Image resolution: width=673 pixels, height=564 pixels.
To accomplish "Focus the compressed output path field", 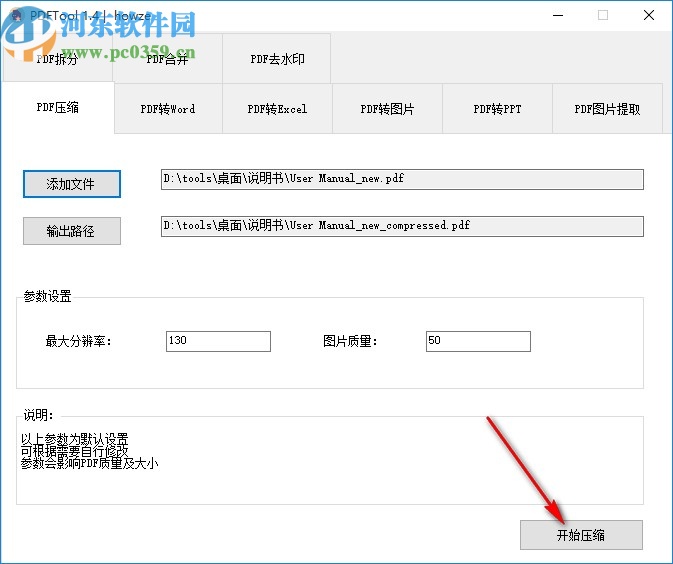I will coord(402,226).
